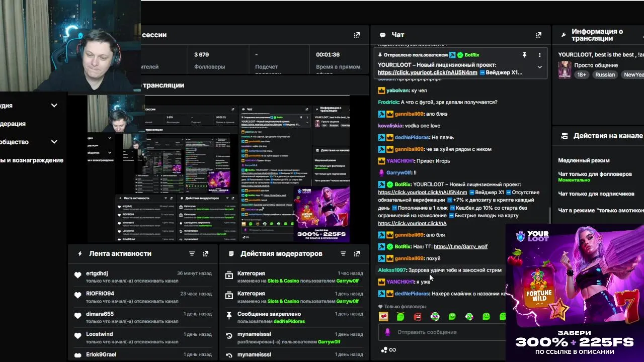Click the NewYear stream tag
The width and height of the screenshot is (644, 362).
[633, 74]
